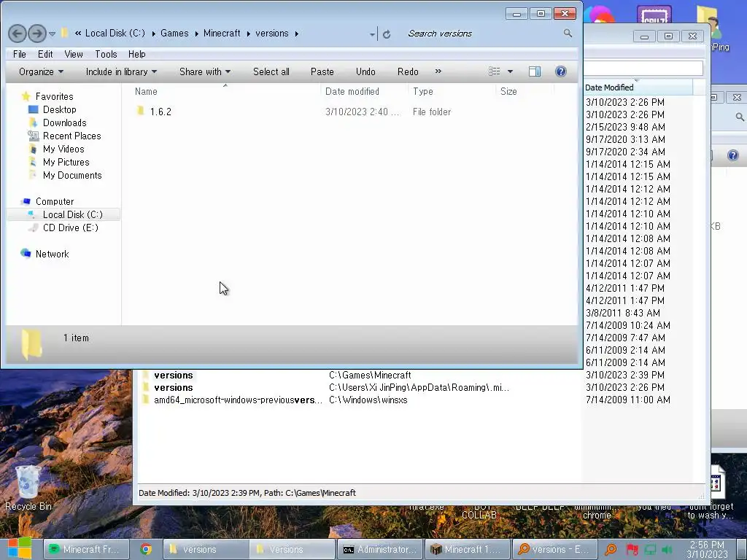Viewport: 747px width, 560px height.
Task: Open the File menu
Action: (20, 54)
